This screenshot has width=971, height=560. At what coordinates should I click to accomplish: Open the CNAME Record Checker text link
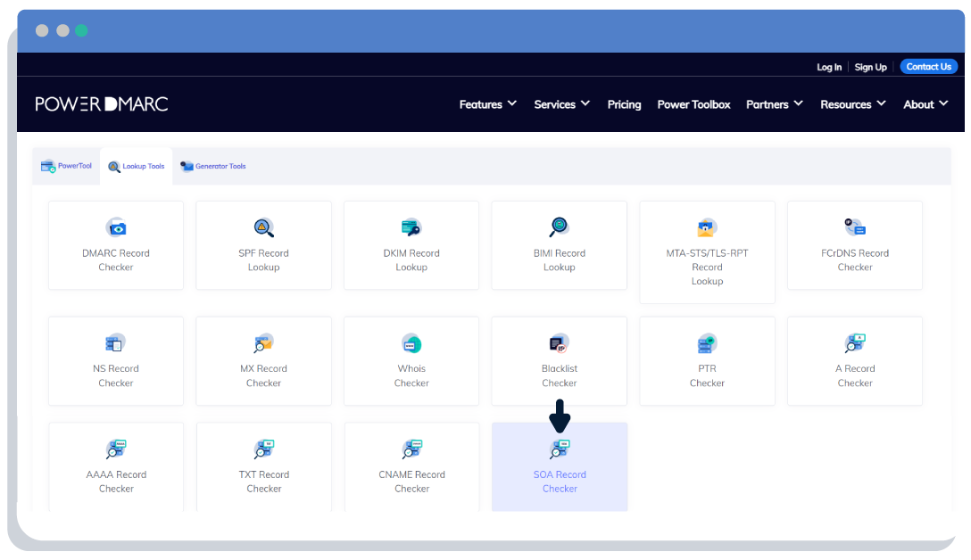coord(411,482)
